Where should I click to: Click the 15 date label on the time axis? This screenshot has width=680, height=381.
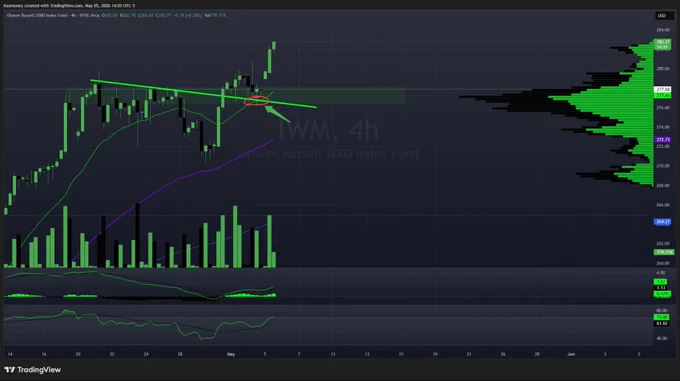click(401, 354)
